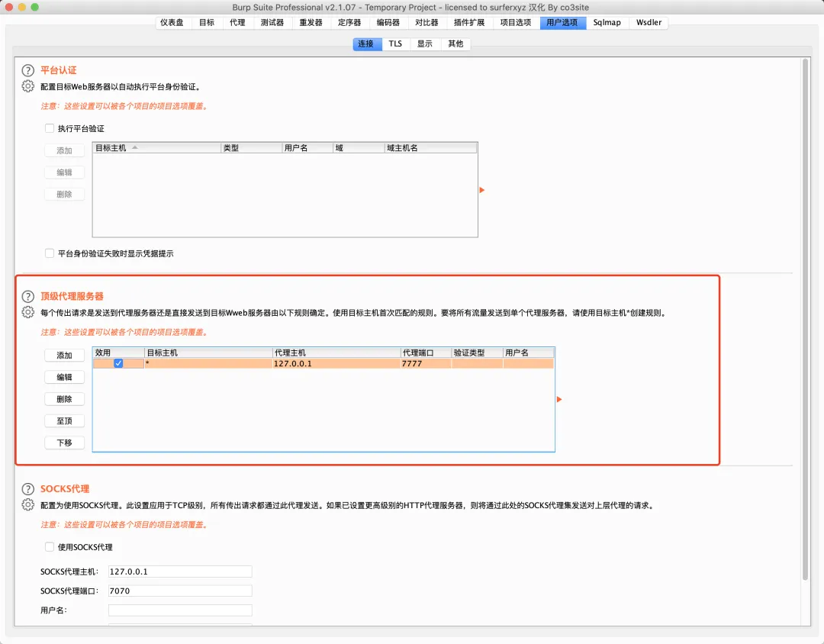Open the Sqlmap extension tab
Screen dimensions: 824x644
[x=607, y=23]
